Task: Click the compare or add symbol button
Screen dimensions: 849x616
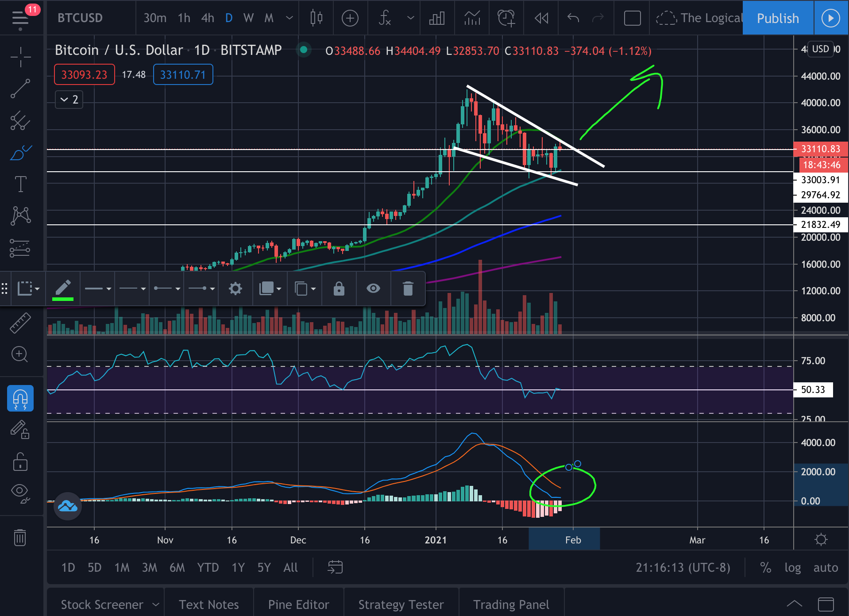Action: coord(350,18)
